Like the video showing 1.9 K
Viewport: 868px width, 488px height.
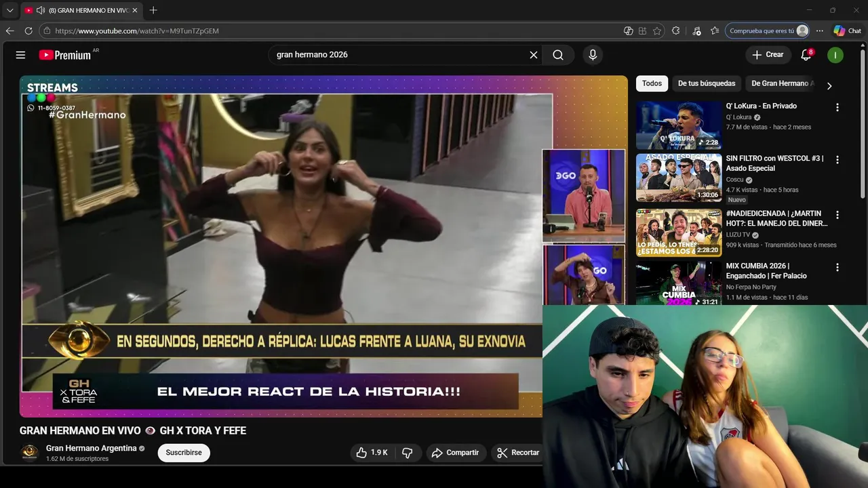372,453
